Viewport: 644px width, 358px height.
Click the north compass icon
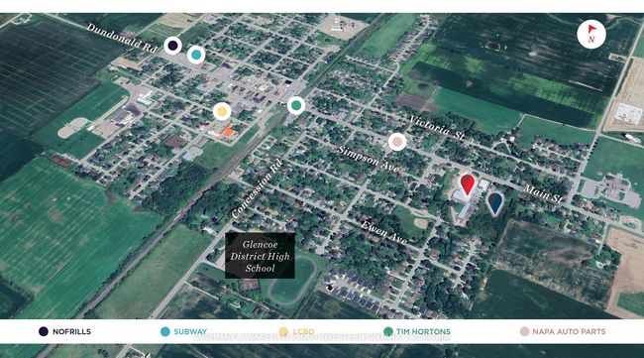(591, 34)
